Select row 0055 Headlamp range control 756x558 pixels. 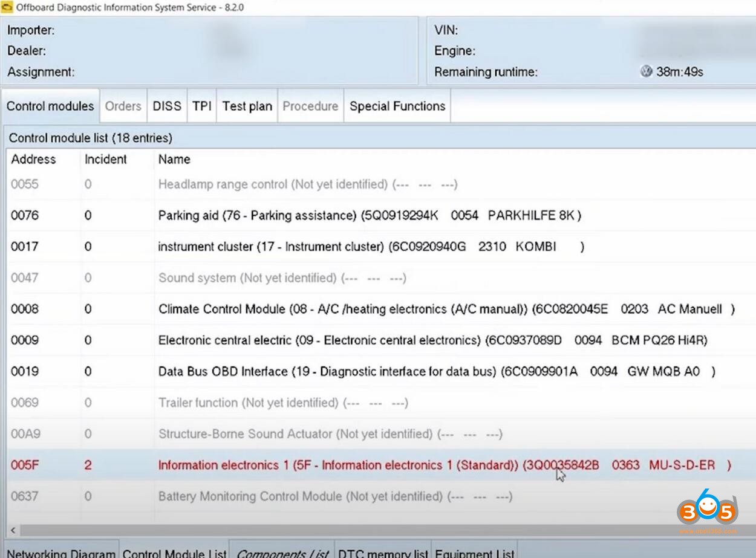[381, 184]
